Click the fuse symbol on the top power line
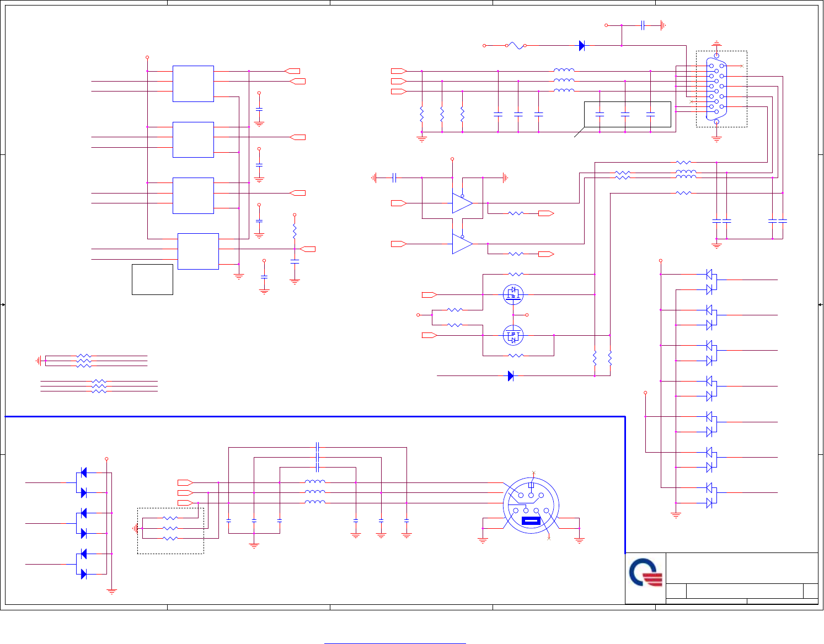This screenshot has width=824, height=644. (x=515, y=46)
